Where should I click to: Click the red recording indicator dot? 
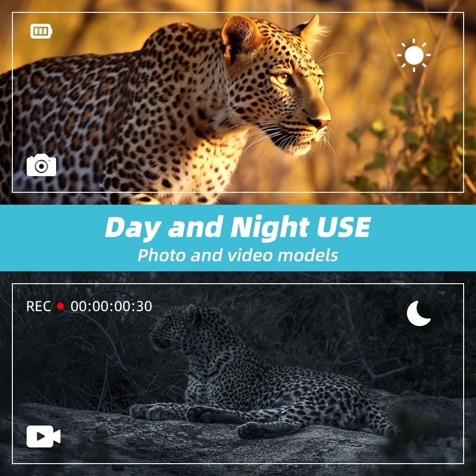tap(60, 306)
